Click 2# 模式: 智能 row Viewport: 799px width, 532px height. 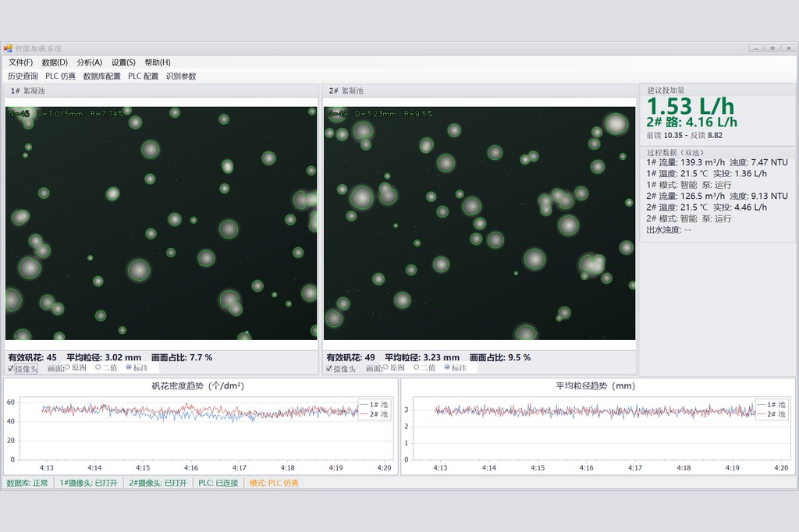pos(689,218)
